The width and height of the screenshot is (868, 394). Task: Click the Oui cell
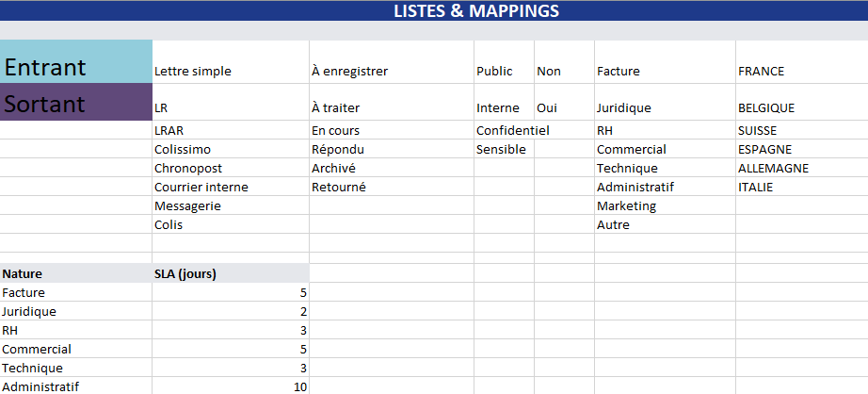[563, 108]
